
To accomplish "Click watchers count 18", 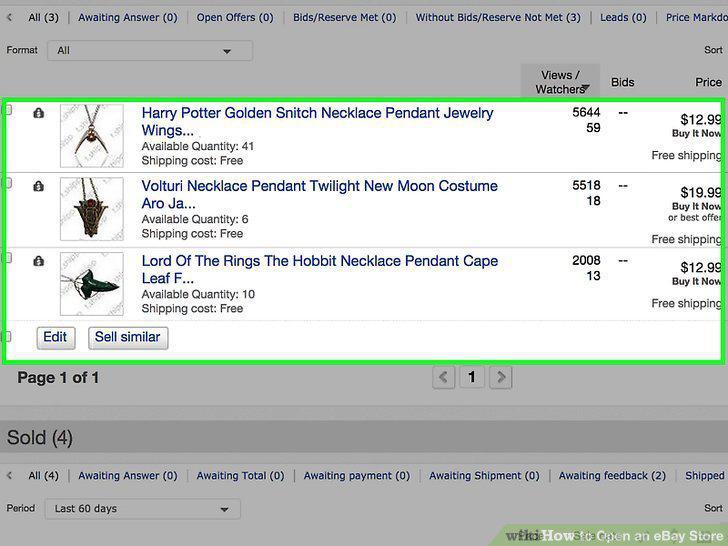I will coord(593,201).
